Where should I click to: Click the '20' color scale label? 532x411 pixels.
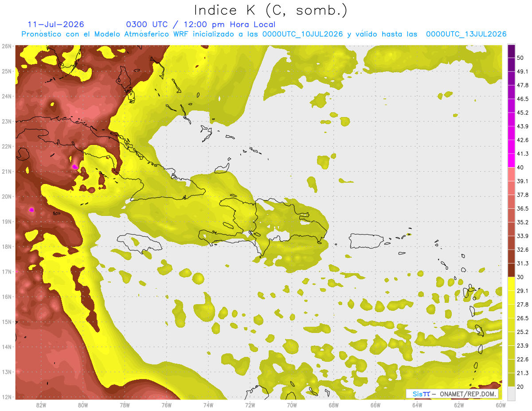pos(520,387)
